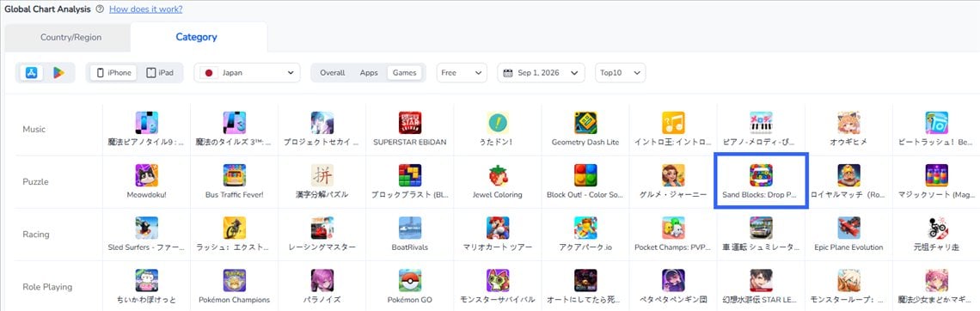This screenshot has width=980, height=311.
Task: Click the パラノイズ title text
Action: click(x=322, y=299)
